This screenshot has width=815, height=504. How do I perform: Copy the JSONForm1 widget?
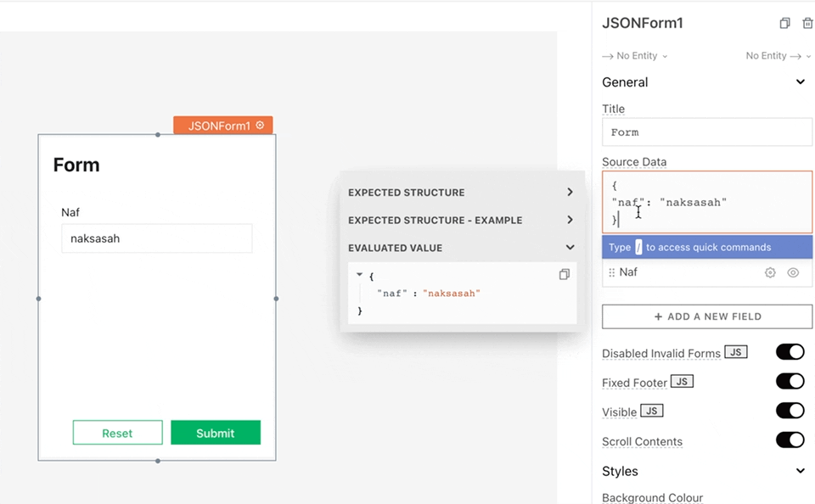(x=784, y=23)
